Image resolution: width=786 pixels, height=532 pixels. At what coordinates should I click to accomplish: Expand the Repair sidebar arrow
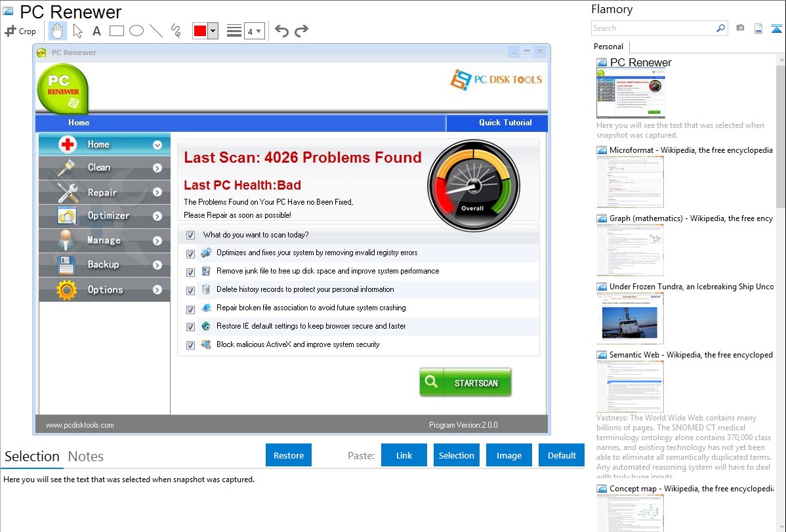157,192
